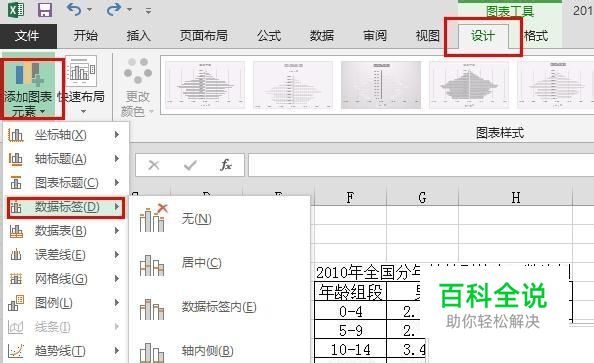The width and height of the screenshot is (594, 363).
Task: Open 轴标题(A) submenu
Action: tap(65, 159)
